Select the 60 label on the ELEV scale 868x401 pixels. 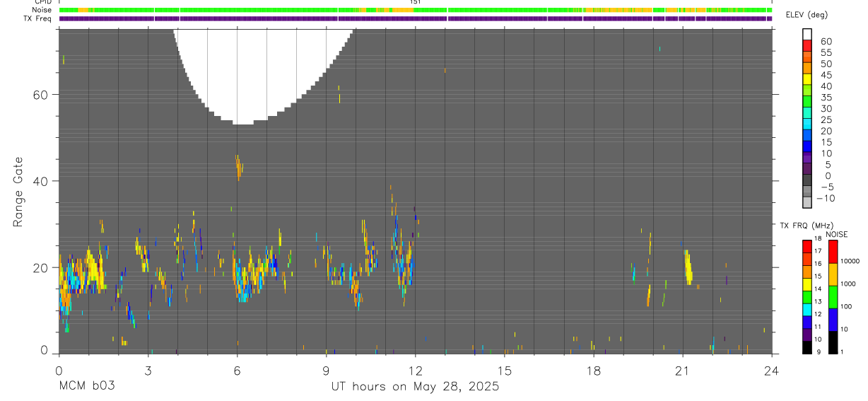pos(826,41)
